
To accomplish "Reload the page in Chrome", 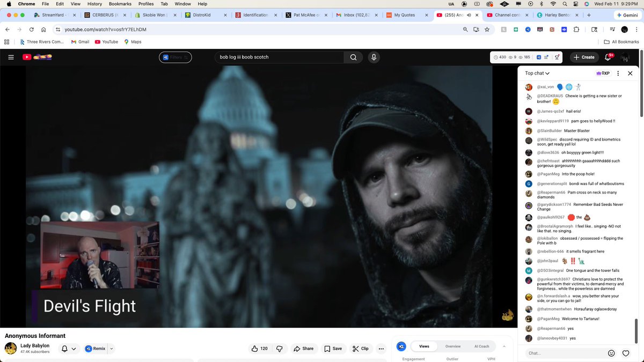I will point(32,29).
